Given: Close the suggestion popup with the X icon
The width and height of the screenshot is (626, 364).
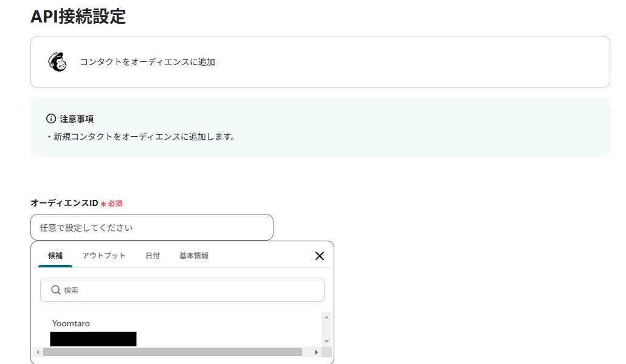Looking at the screenshot, I should pyautogui.click(x=320, y=256).
